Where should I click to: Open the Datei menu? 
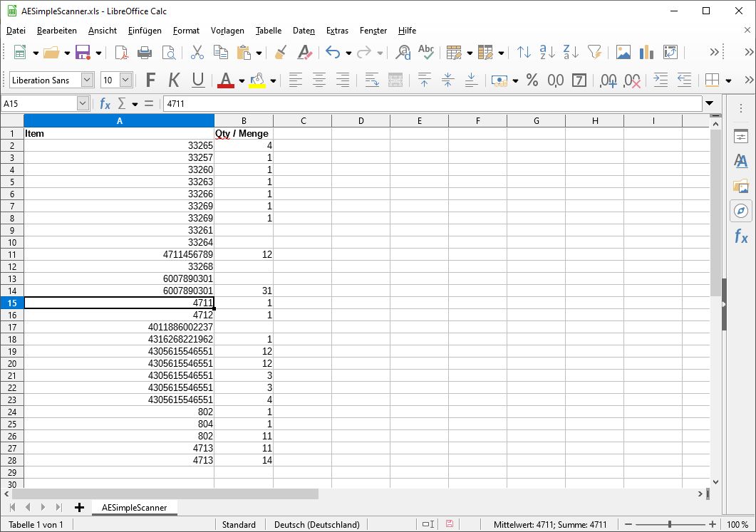[x=16, y=31]
